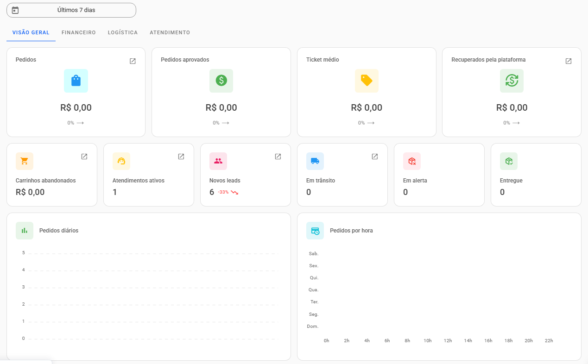588x364 pixels.
Task: Switch to the Visão Geral tab
Action: tap(31, 33)
